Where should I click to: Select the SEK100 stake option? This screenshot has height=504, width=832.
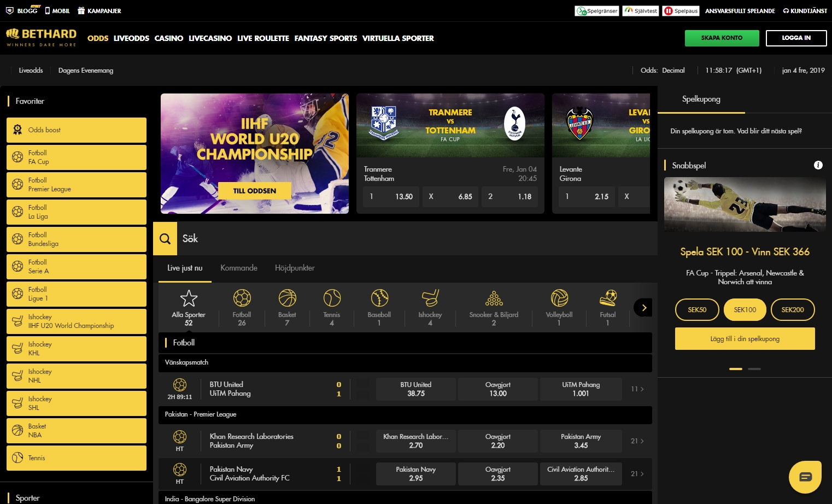[745, 309]
